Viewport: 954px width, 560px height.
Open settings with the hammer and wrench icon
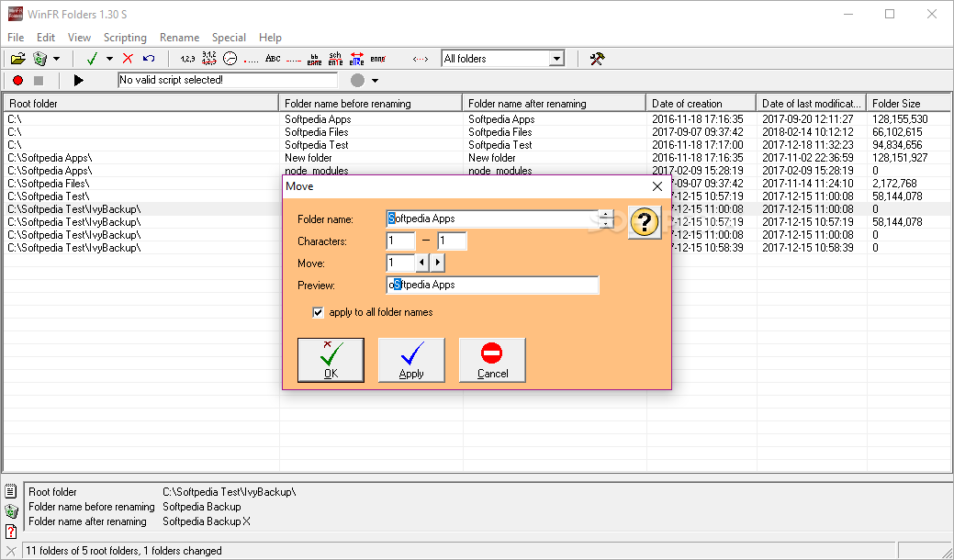(x=597, y=59)
